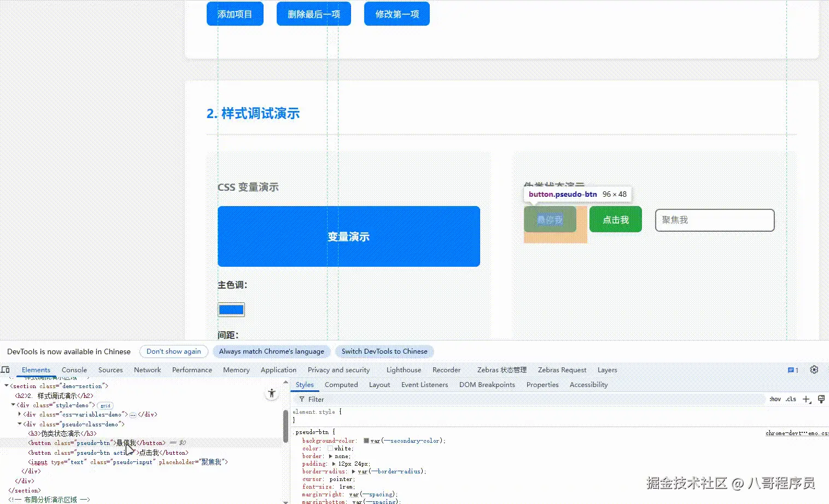Click the rendering brush icon beside plus
Image resolution: width=829 pixels, height=504 pixels.
coord(821,399)
